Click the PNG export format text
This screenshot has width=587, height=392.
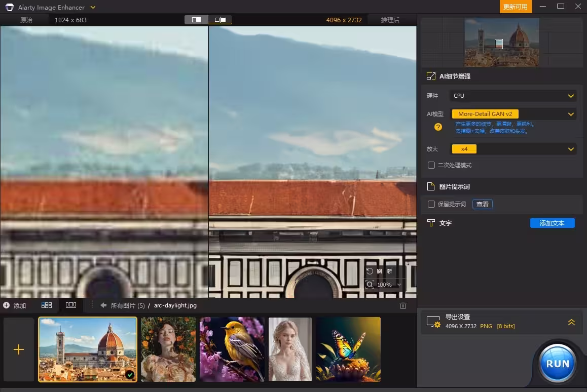click(486, 326)
